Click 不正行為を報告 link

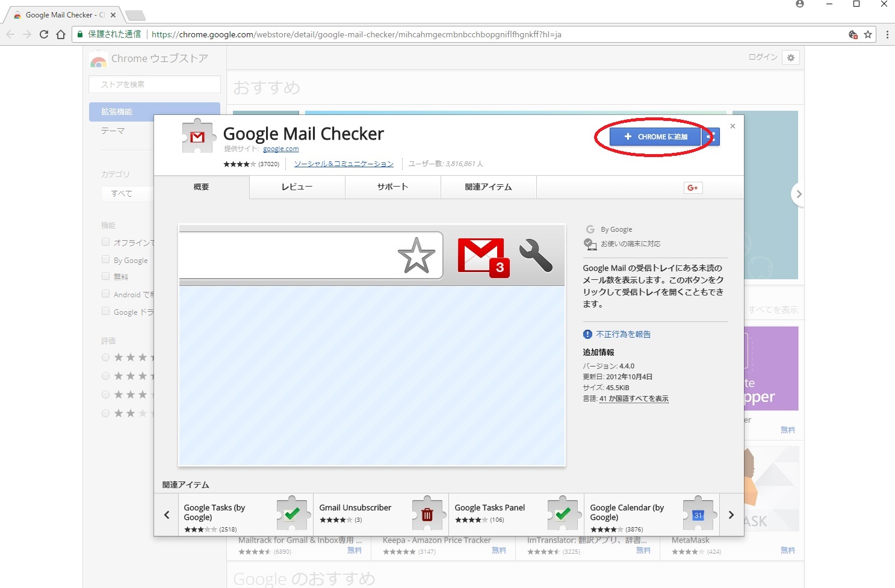tap(624, 334)
